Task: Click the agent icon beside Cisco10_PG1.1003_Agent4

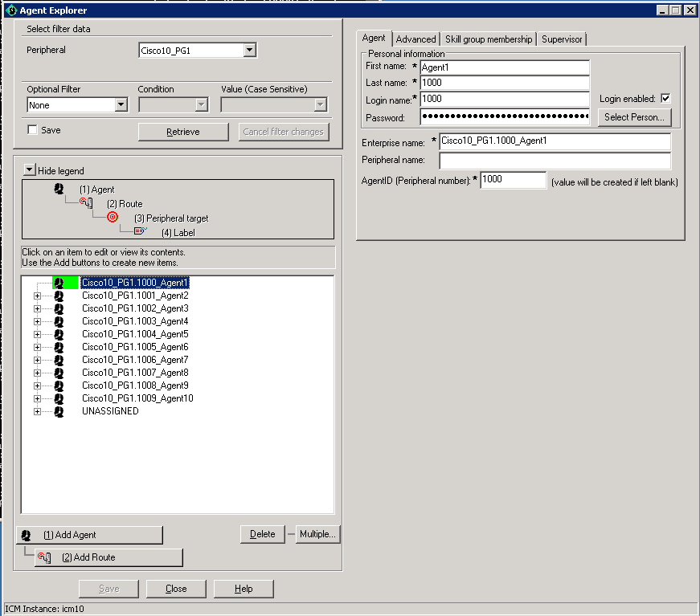Action: click(x=59, y=321)
